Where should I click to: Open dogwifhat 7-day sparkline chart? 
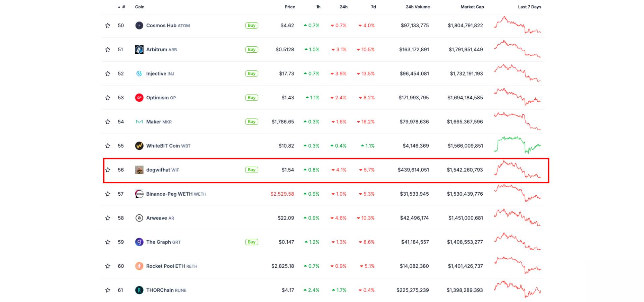[x=517, y=169]
